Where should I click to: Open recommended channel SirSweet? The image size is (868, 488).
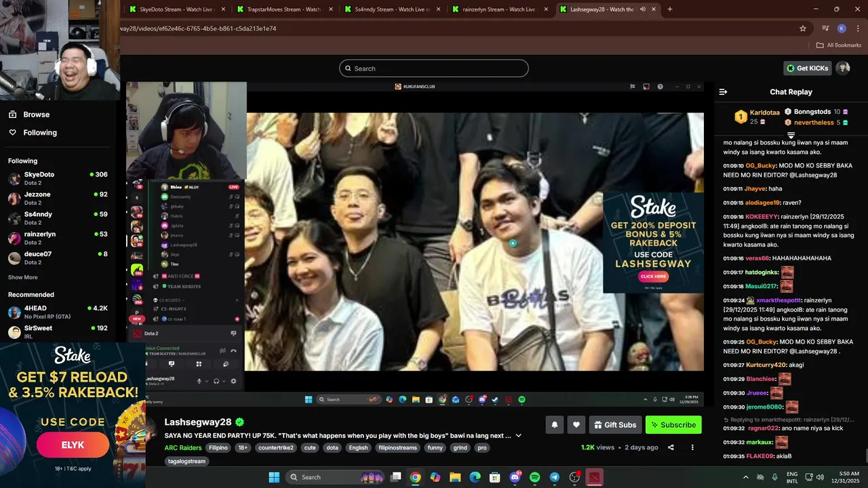click(58, 331)
